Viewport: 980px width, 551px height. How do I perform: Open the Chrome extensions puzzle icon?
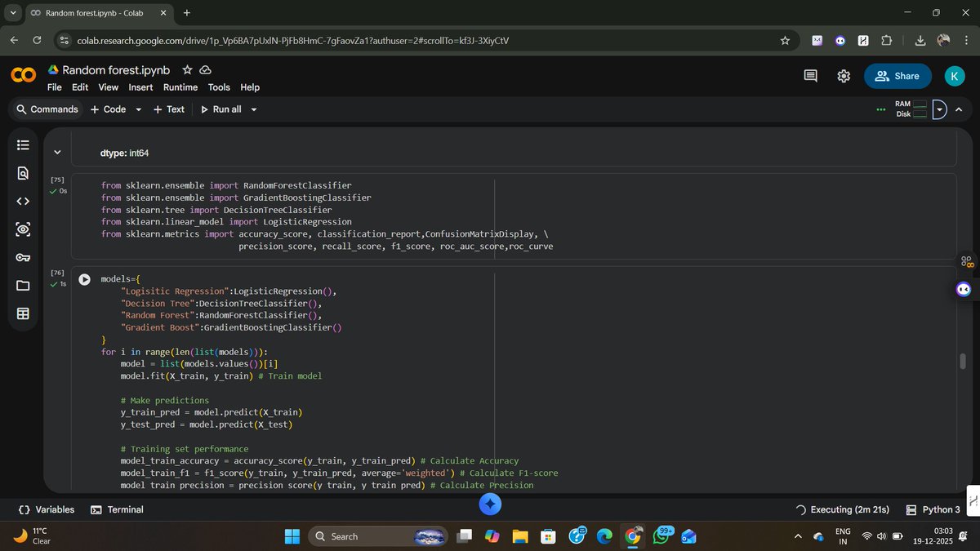pyautogui.click(x=887, y=40)
